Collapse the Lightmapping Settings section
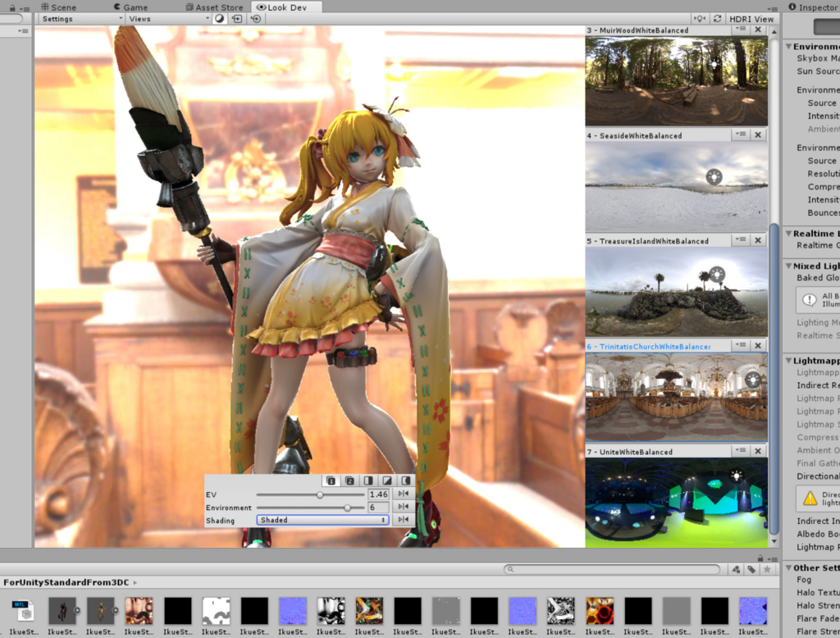The image size is (840, 638). pyautogui.click(x=788, y=361)
